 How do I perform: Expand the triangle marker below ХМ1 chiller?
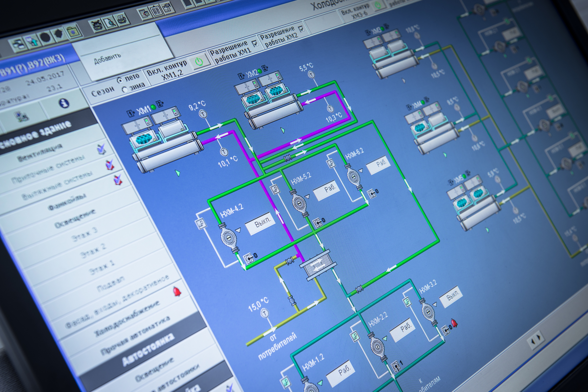[178, 173]
